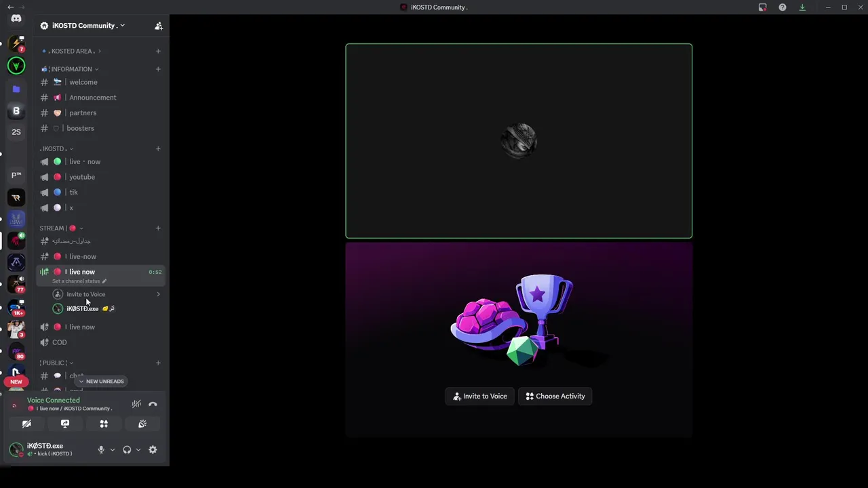This screenshot has width=868, height=488.
Task: Click Invite to Voice button below activity art
Action: [480, 396]
